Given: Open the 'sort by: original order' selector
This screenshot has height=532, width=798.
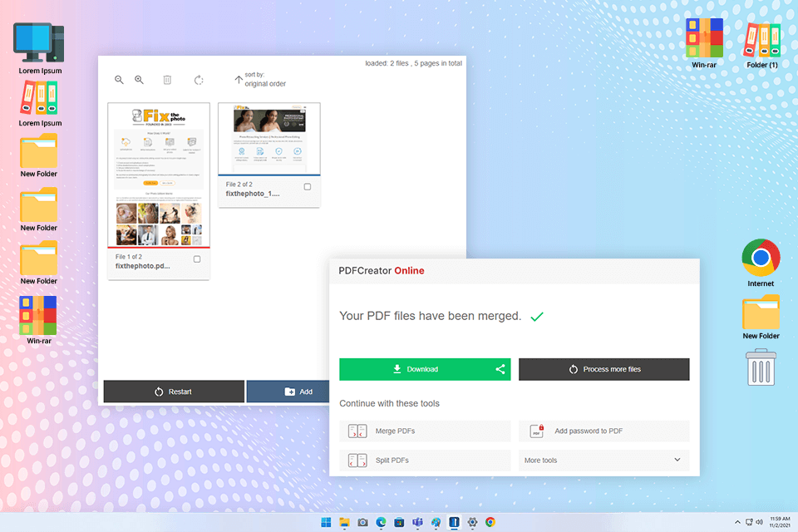Looking at the screenshot, I should pos(265,80).
